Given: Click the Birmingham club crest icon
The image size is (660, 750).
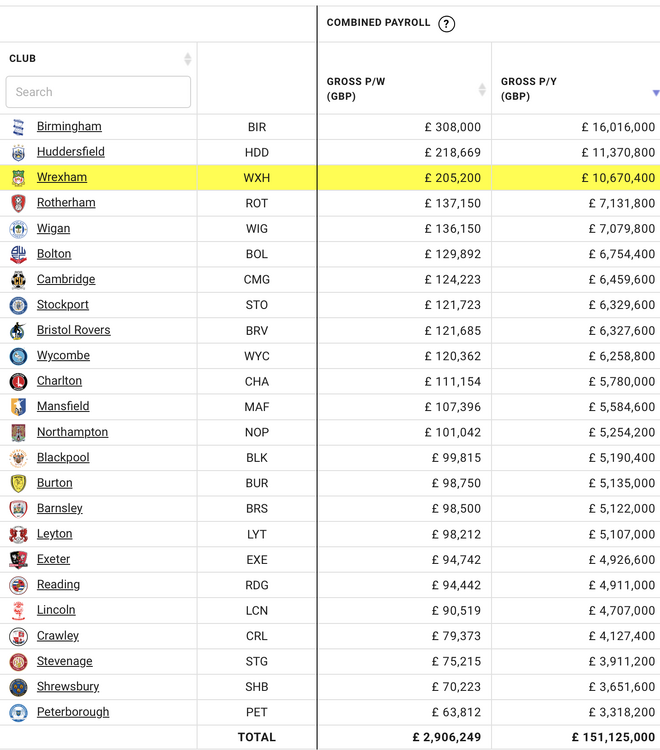Looking at the screenshot, I should point(18,127).
